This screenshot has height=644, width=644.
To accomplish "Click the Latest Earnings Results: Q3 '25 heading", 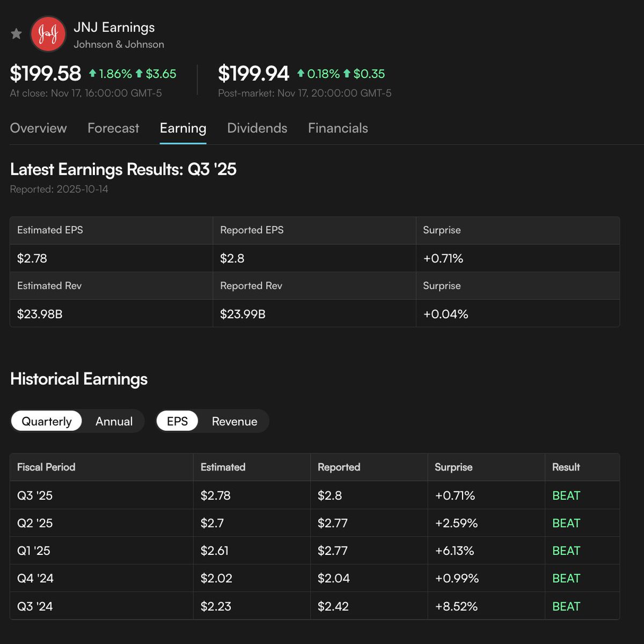I will coord(123,170).
